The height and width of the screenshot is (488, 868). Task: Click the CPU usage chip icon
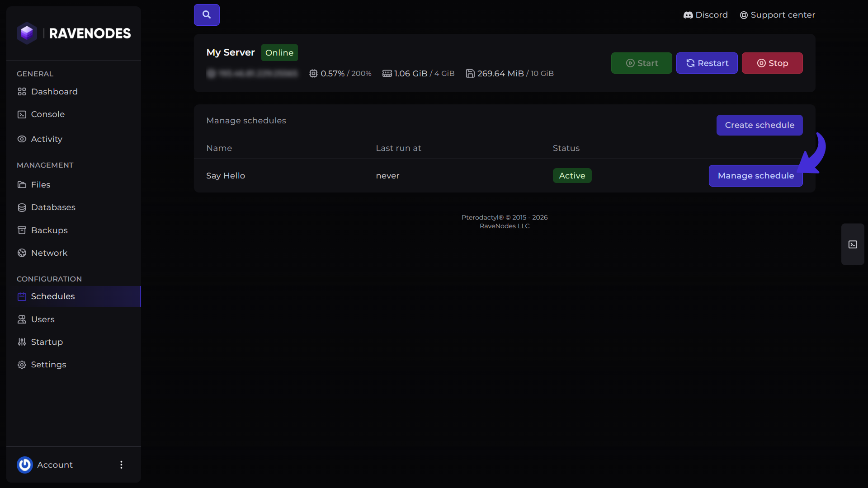pos(313,74)
